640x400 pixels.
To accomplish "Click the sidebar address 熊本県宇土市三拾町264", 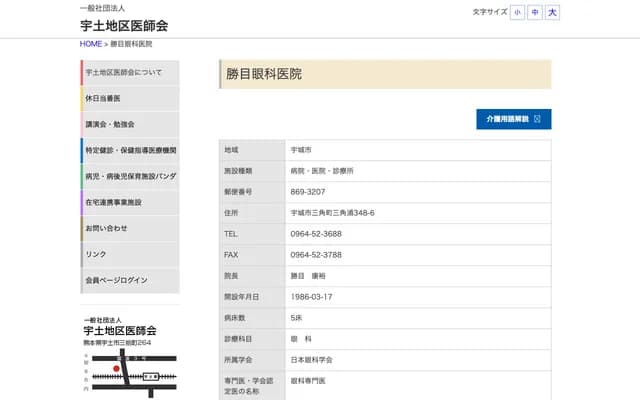I will (117, 342).
